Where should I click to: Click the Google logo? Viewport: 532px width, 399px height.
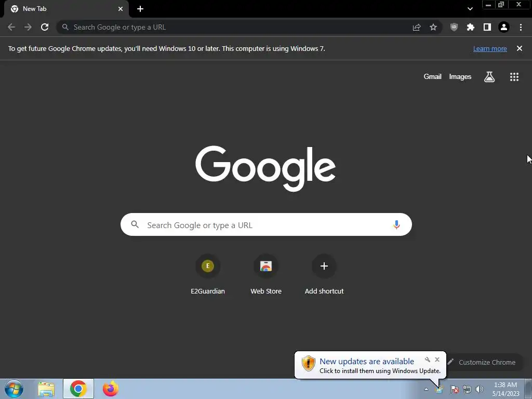pyautogui.click(x=265, y=169)
